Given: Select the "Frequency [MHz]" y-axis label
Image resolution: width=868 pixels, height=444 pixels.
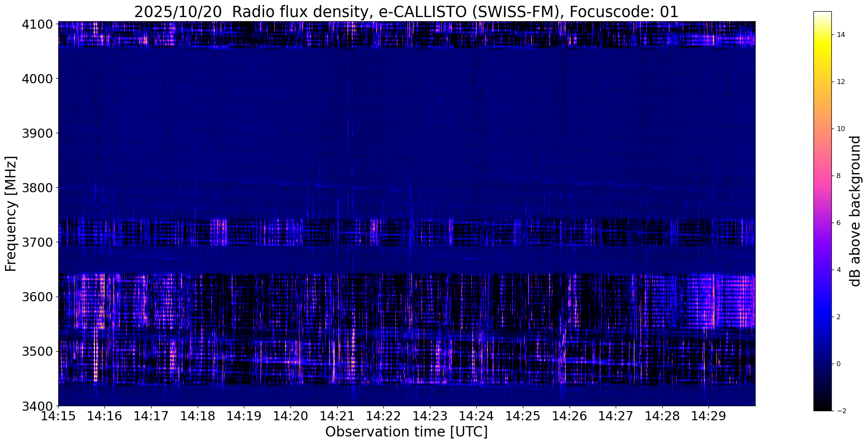Looking at the screenshot, I should tap(11, 213).
